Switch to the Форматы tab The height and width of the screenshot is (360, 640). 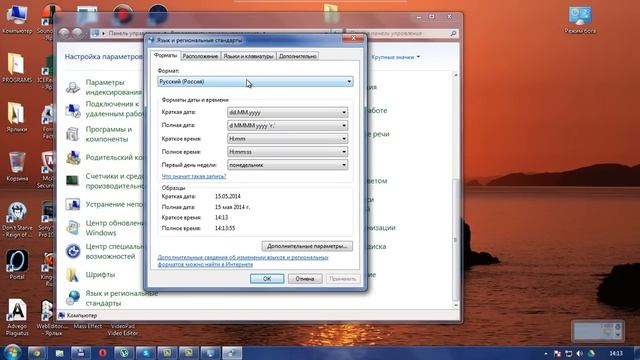(165, 55)
